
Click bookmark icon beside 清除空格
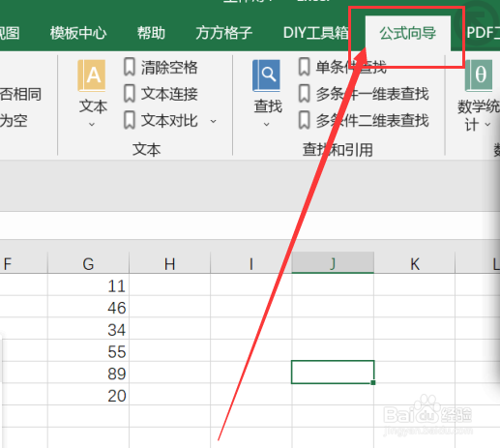130,67
